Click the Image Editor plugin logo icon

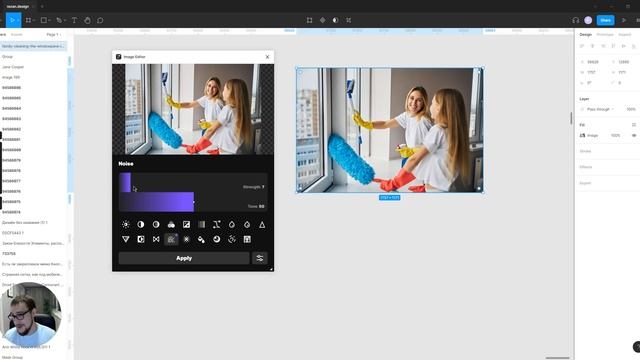pos(118,57)
